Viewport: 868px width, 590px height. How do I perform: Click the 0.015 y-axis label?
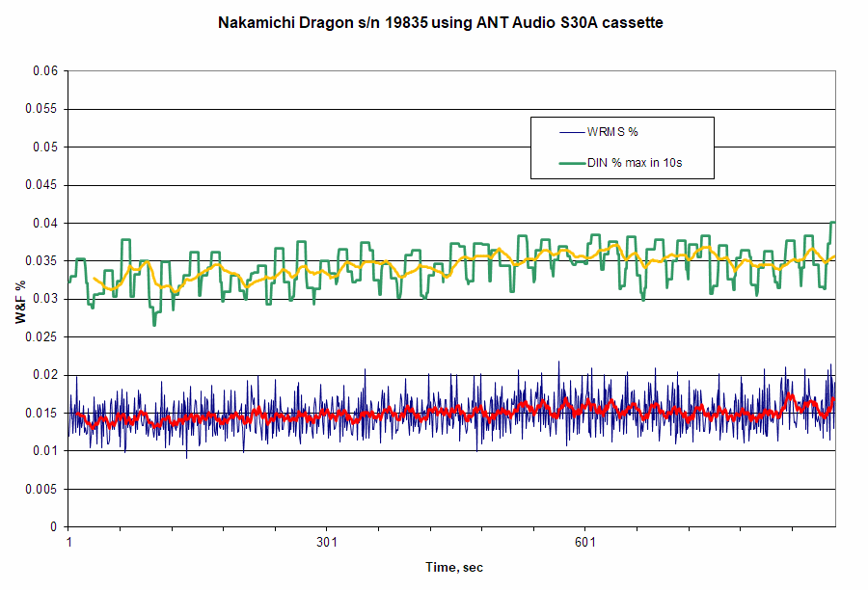[41, 413]
